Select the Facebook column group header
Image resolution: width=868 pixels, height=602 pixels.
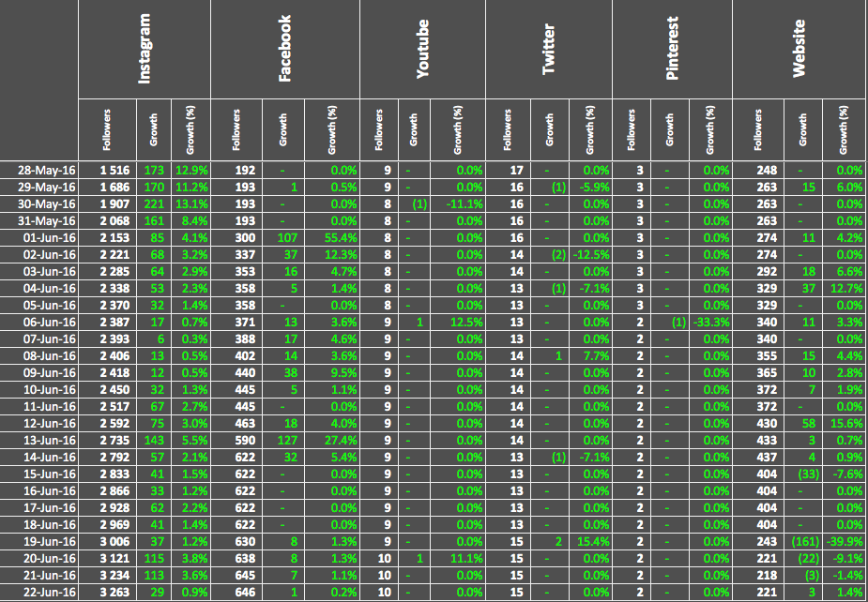(x=285, y=50)
